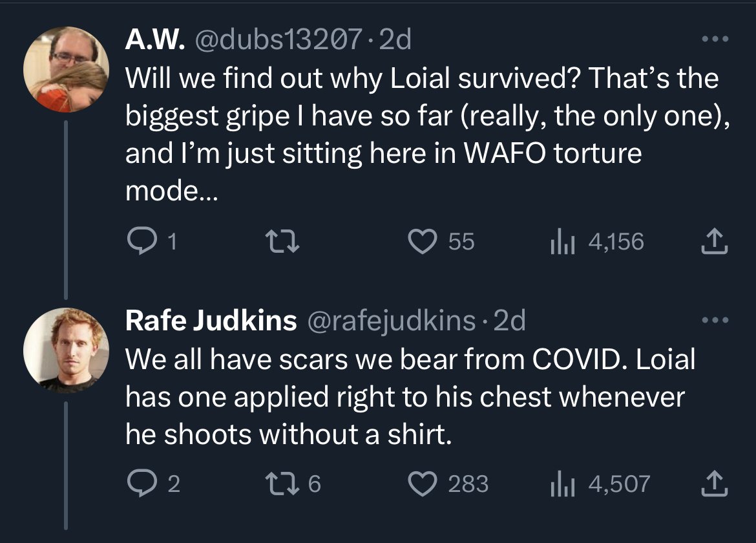Open A.W.'s profile picture
Image resolution: width=756 pixels, height=543 pixels.
coord(65,70)
